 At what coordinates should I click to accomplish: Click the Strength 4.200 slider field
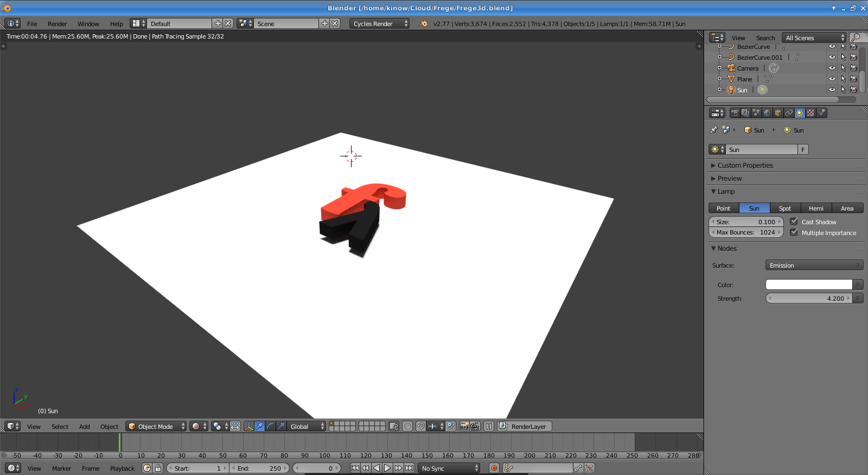coord(809,298)
